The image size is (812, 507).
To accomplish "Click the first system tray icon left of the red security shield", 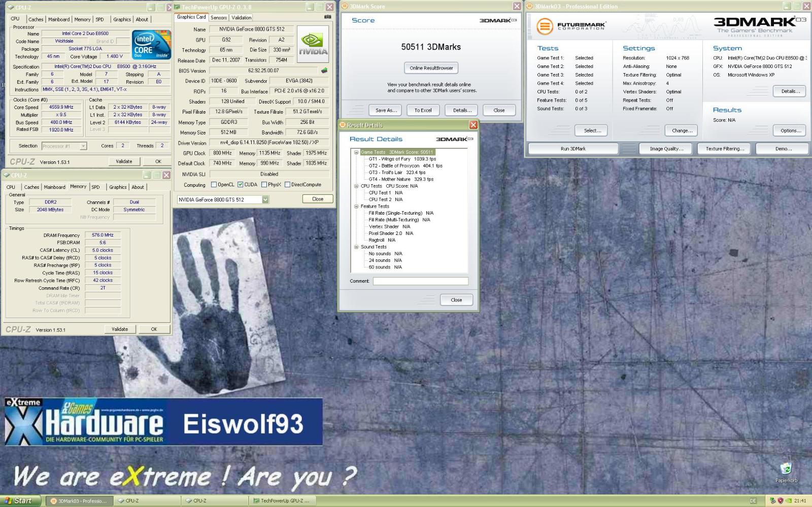I will point(772,501).
